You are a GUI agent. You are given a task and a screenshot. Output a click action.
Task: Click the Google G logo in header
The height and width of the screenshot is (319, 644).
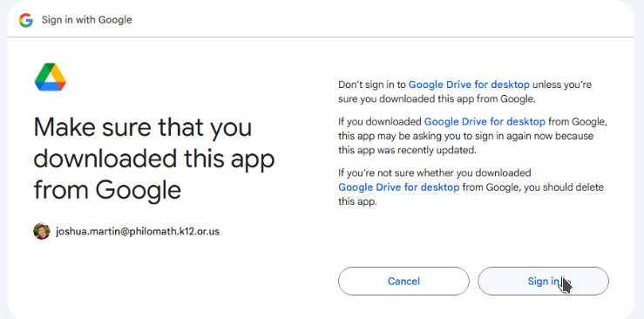tap(25, 20)
